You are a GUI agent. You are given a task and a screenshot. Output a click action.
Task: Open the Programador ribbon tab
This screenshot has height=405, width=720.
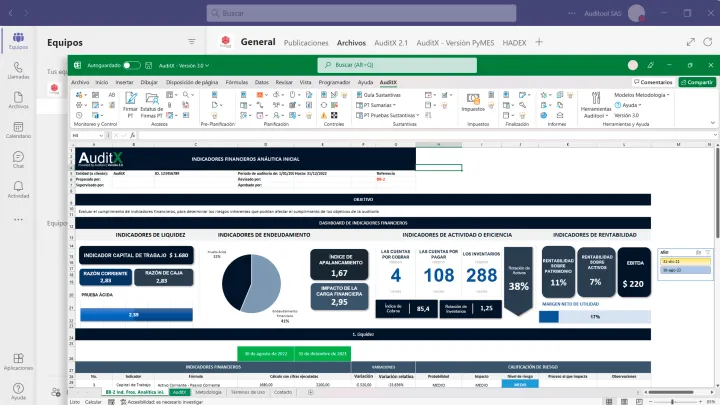point(334,82)
